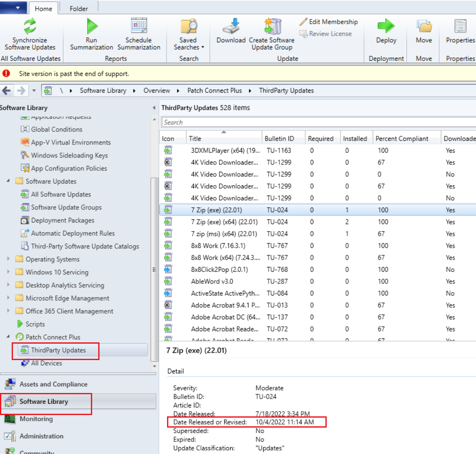Switch to the Folder tab
The height and width of the screenshot is (454, 476).
click(x=79, y=8)
